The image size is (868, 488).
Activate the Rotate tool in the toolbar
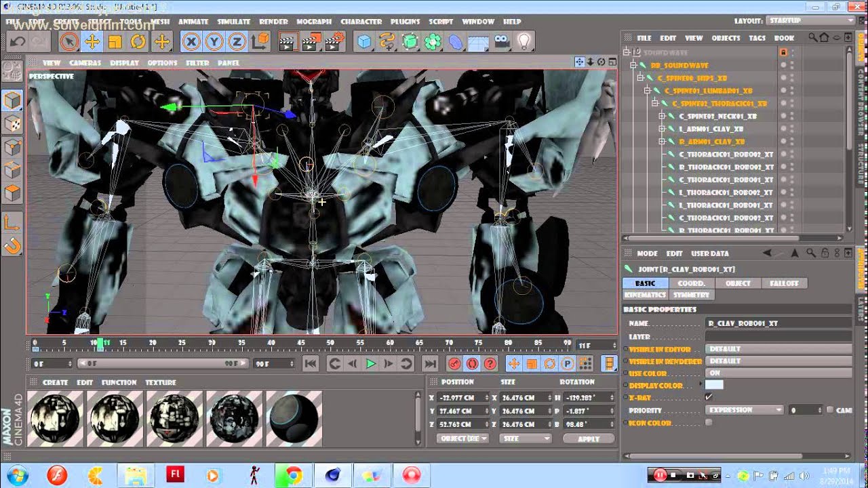tap(138, 42)
